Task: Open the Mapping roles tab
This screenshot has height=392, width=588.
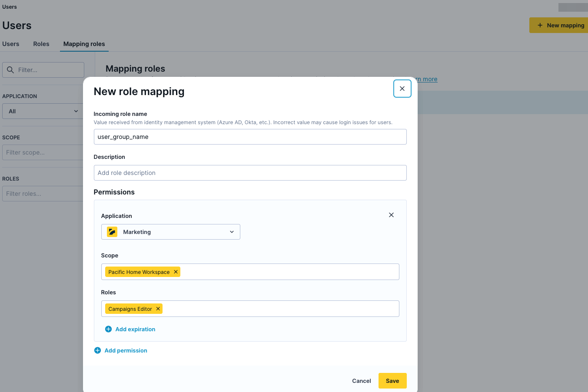Action: pos(84,44)
